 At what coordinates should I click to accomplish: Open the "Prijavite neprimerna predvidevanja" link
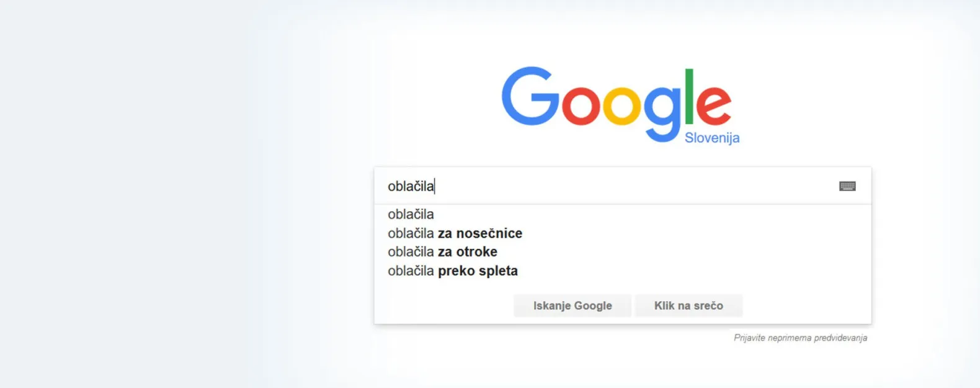pos(800,338)
